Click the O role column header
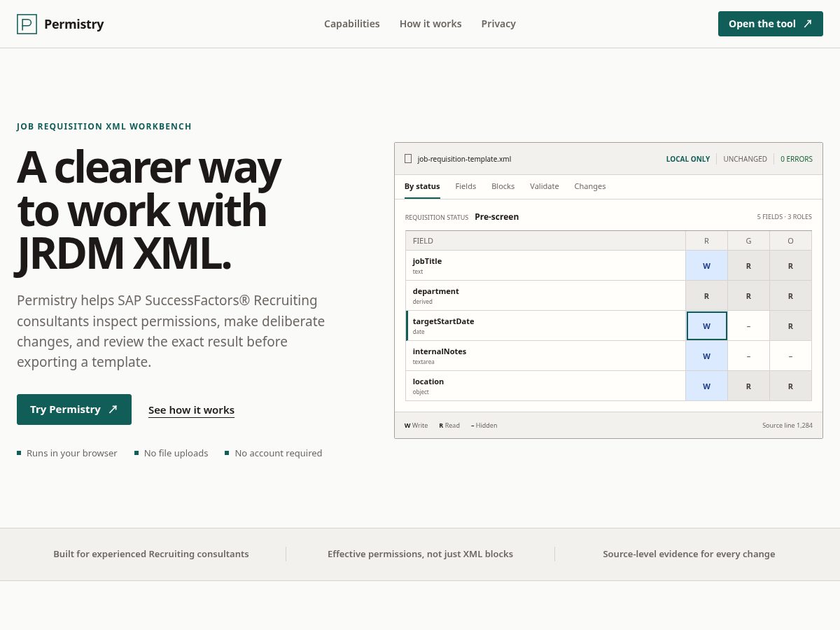This screenshot has width=840, height=630. point(790,241)
